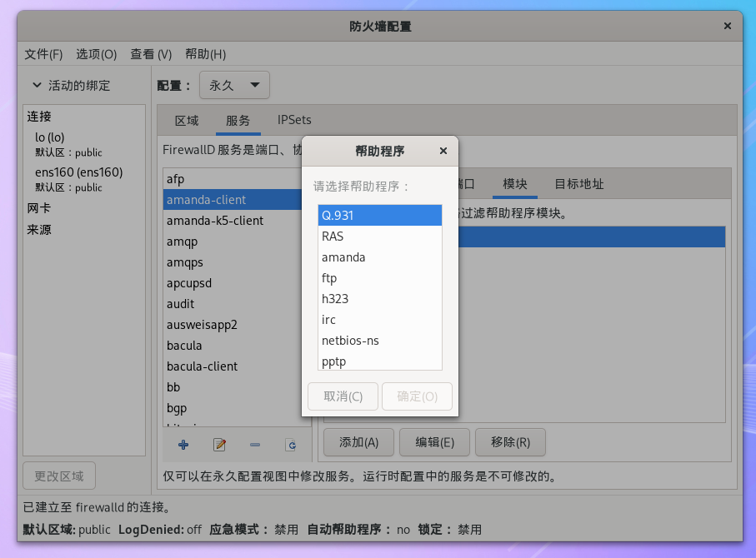Reload services using the refresh icon
This screenshot has width=756, height=558.
point(291,446)
